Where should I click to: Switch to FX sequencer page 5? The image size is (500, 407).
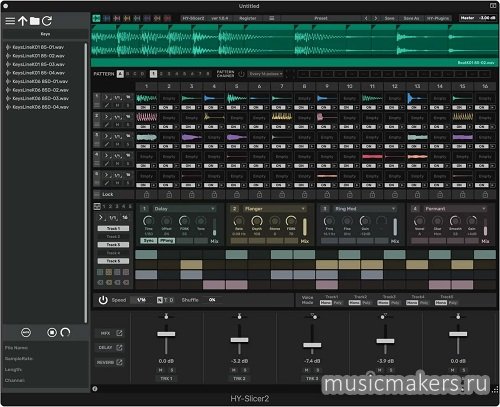tap(130, 207)
